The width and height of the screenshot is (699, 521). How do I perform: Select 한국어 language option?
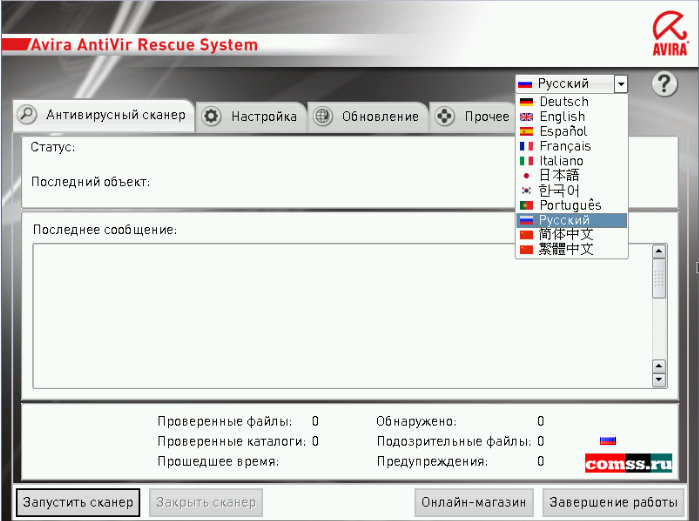(x=572, y=190)
